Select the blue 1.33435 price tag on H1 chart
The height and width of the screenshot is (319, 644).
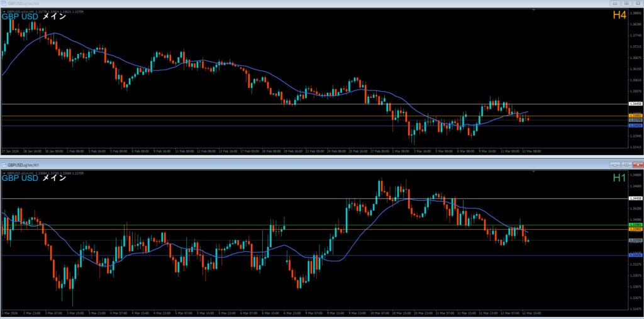point(635,255)
